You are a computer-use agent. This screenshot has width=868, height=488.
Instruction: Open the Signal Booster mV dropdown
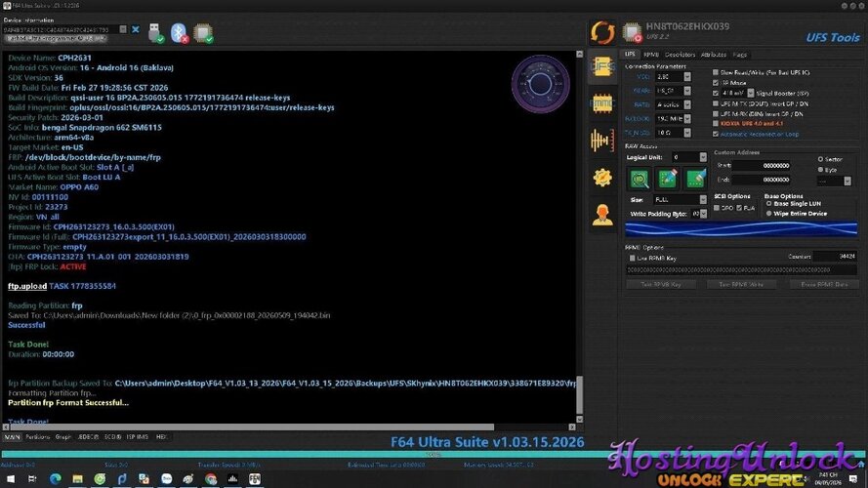click(x=750, y=94)
